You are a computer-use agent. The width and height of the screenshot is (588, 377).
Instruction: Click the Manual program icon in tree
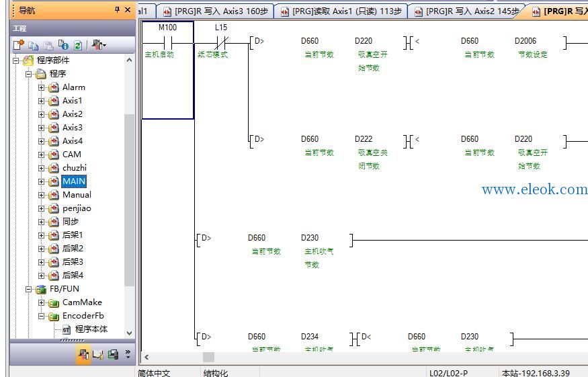tap(54, 195)
